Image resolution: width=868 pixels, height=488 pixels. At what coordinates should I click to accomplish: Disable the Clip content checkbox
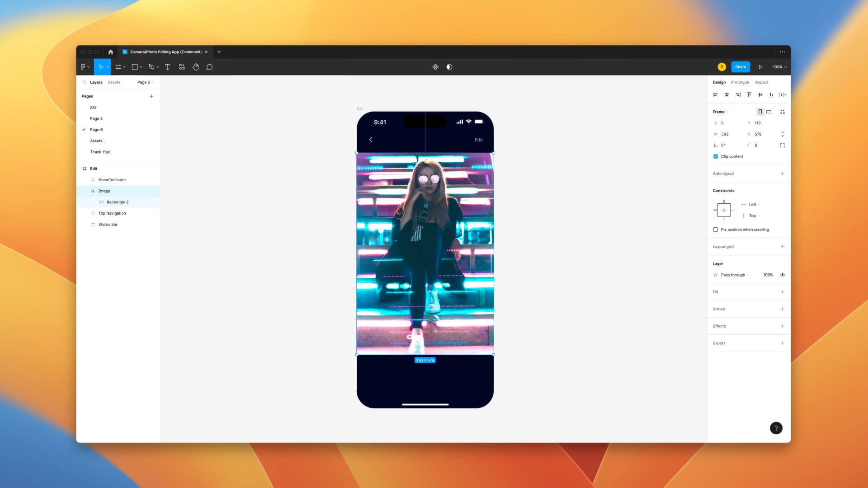pyautogui.click(x=716, y=156)
